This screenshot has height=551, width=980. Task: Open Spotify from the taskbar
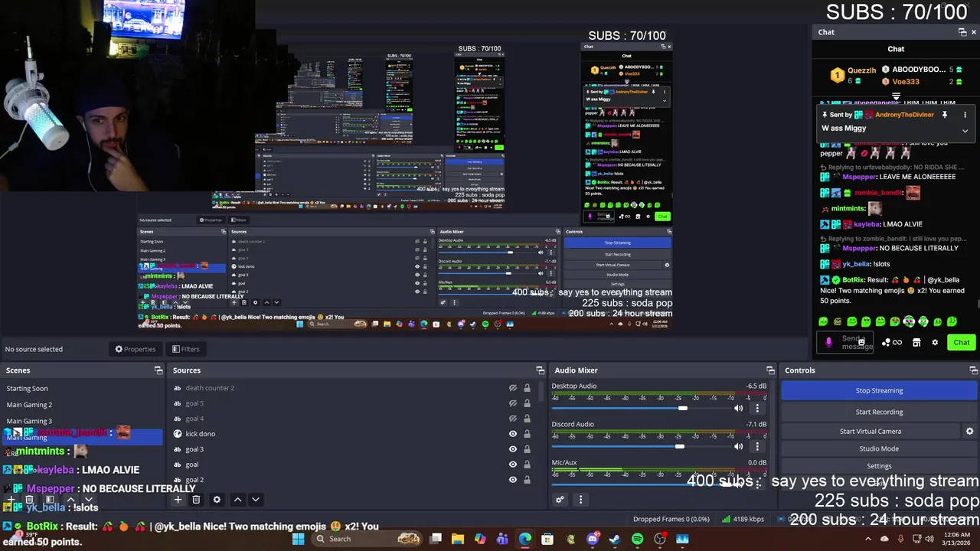coord(638,540)
